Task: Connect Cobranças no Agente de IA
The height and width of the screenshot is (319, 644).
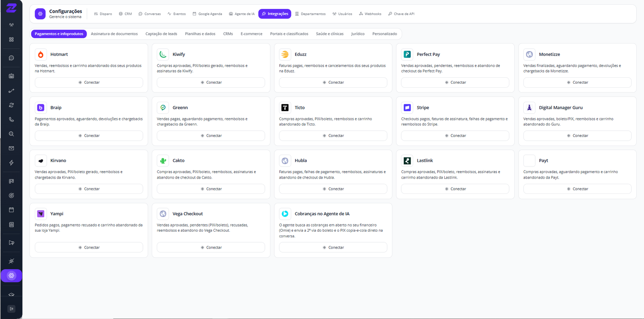Action: click(x=333, y=247)
